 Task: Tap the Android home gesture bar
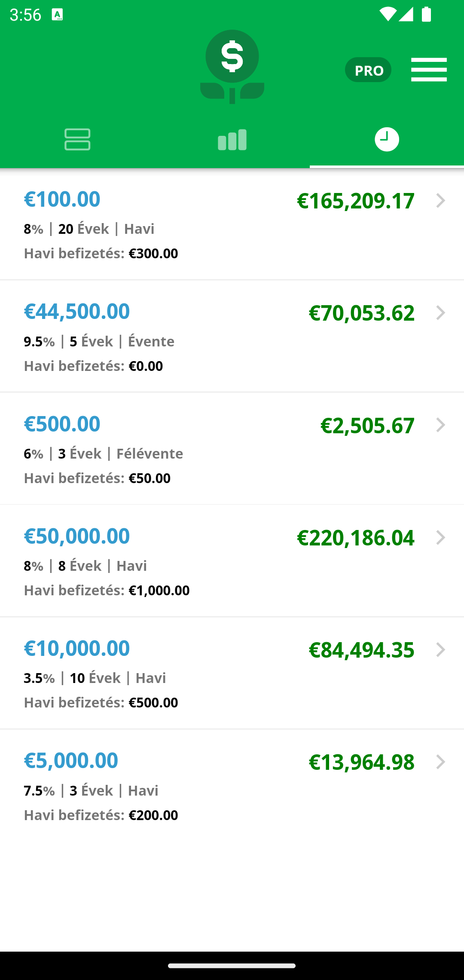(x=232, y=965)
